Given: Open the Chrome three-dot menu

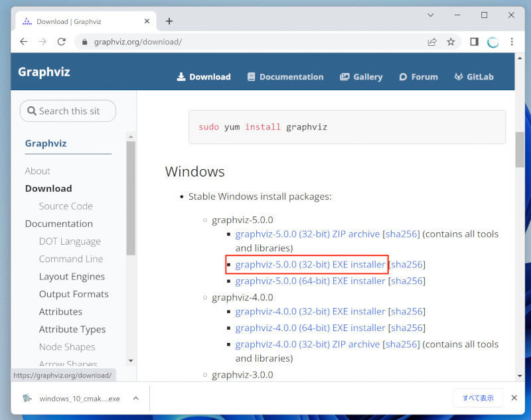Looking at the screenshot, I should pos(512,41).
